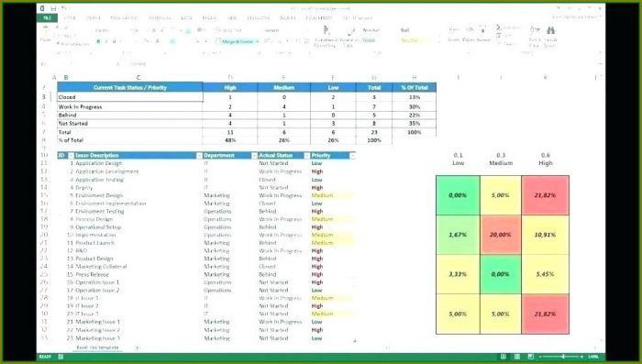This screenshot has height=364, width=642.
Task: Click the 5,45% matrix cell
Action: point(545,274)
